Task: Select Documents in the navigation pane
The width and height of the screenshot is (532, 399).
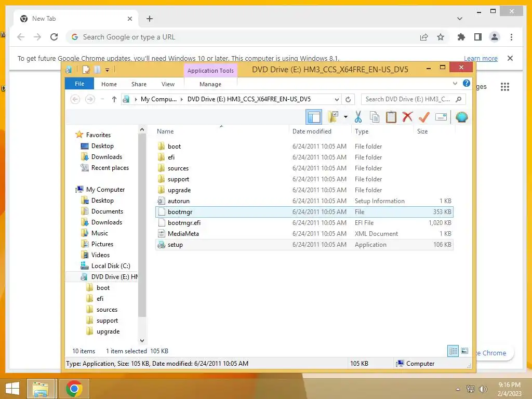Action: [107, 211]
